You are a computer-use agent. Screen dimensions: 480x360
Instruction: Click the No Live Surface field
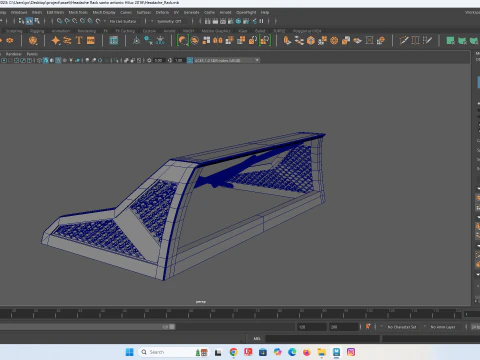tap(123, 21)
